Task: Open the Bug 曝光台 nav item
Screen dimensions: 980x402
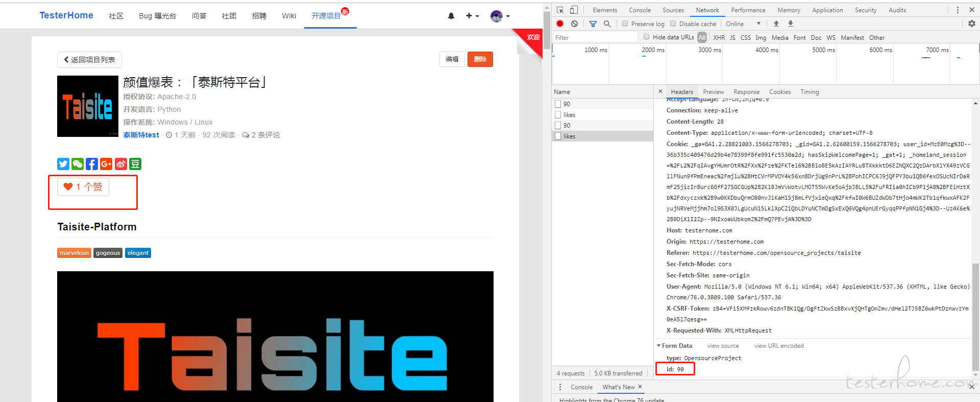Action: click(158, 16)
